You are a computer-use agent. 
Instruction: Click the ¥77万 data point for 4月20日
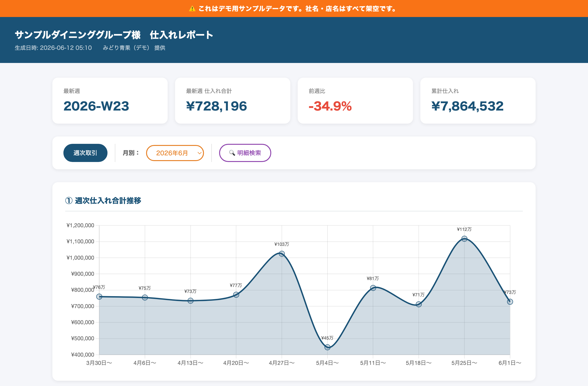point(236,295)
